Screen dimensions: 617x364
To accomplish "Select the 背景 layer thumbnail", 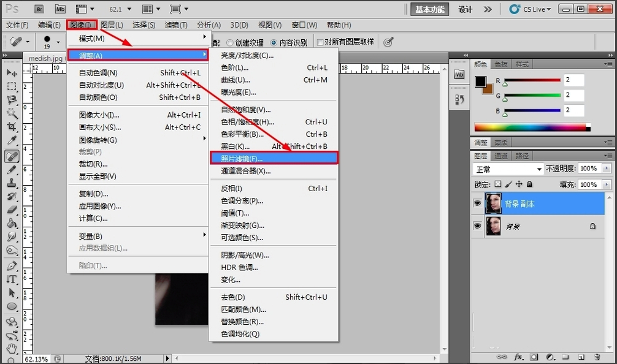I will pos(493,226).
